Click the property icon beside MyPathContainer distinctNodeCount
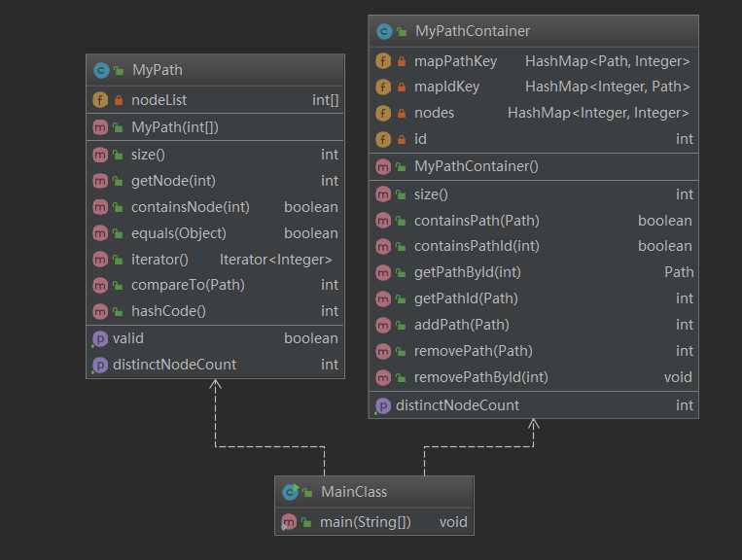The image size is (742, 560). [x=383, y=405]
